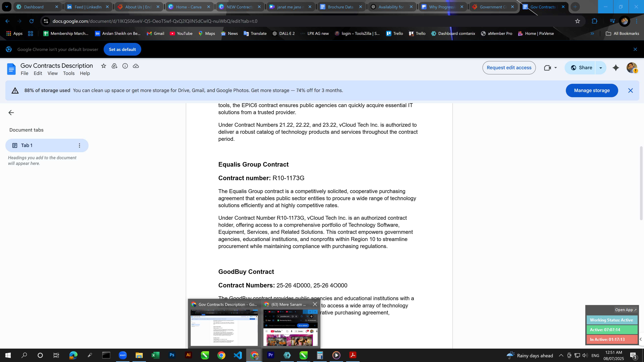Open the document info icon
This screenshot has width=644, height=362.
[x=125, y=66]
